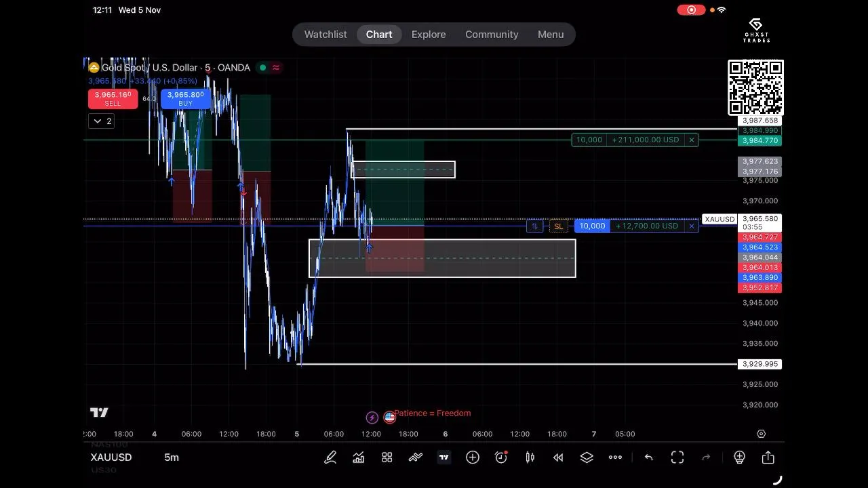Open the Community tab
Image resolution: width=868 pixels, height=488 pixels.
[x=492, y=35]
